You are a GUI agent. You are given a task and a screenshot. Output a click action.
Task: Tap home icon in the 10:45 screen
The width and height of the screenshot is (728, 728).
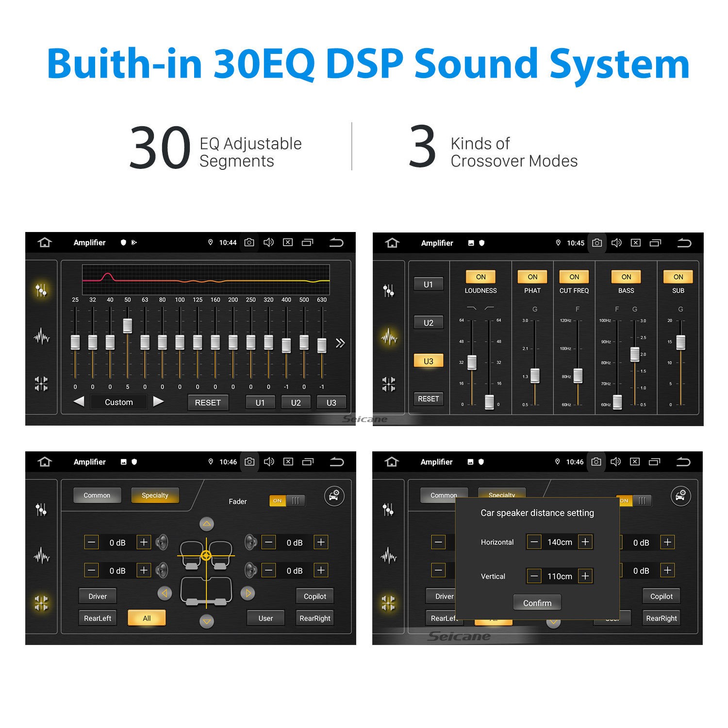pyautogui.click(x=392, y=243)
